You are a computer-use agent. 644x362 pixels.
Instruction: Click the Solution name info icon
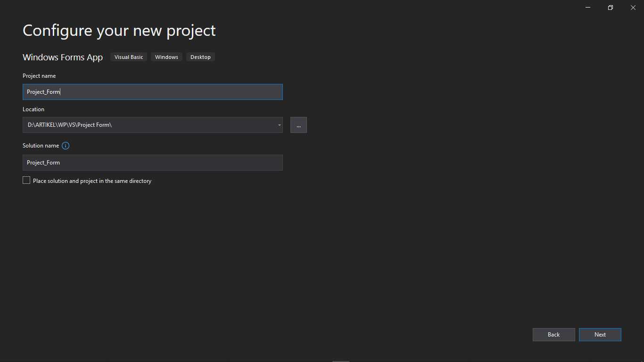click(x=66, y=146)
